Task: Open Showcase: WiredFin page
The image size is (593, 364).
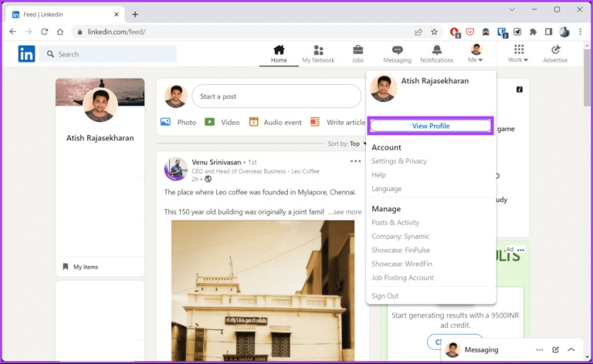Action: pos(402,264)
